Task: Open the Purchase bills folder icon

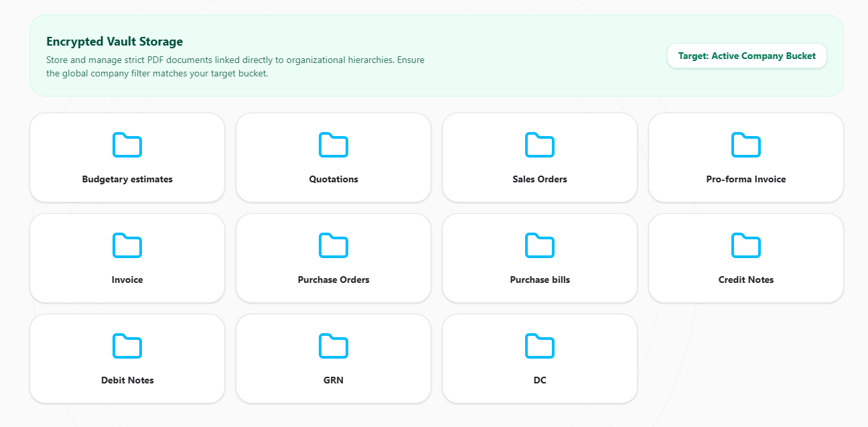Action: pos(540,246)
